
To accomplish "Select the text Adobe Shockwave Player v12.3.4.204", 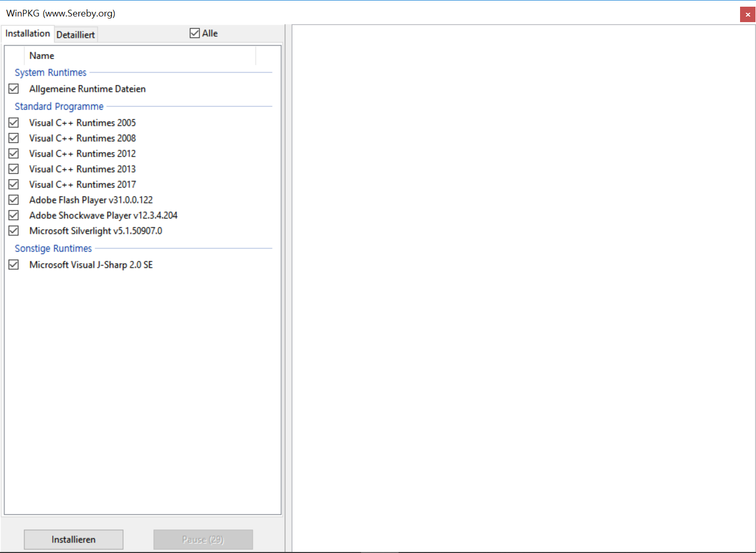I will click(x=103, y=216).
